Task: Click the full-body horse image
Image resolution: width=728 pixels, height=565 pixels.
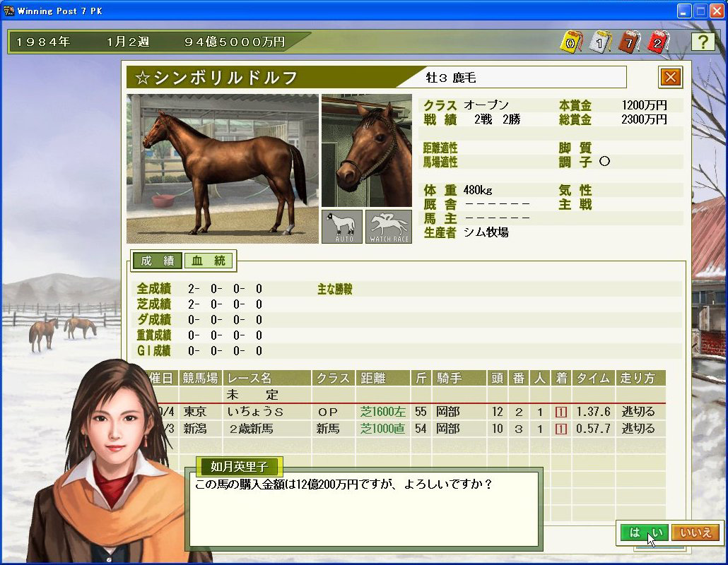Action: (x=223, y=169)
